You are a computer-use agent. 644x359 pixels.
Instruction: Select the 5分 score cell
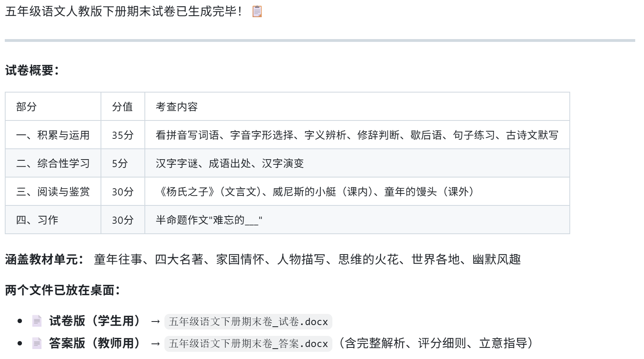pyautogui.click(x=123, y=163)
